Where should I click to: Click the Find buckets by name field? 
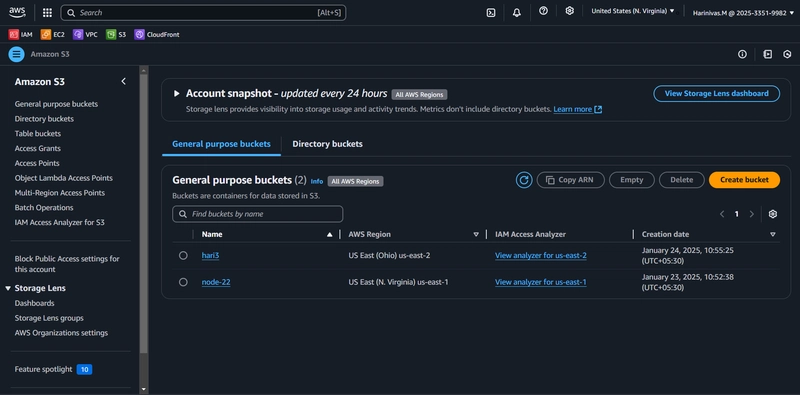click(258, 214)
